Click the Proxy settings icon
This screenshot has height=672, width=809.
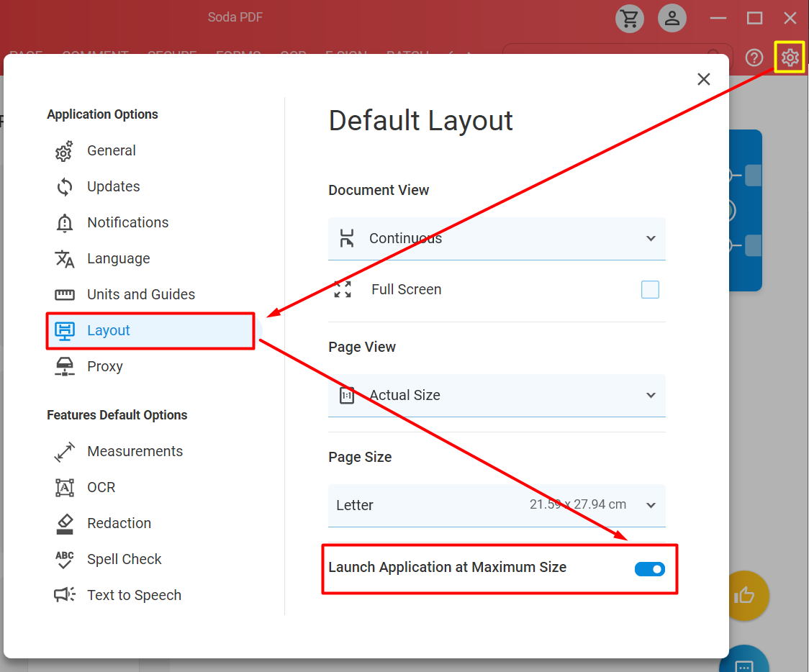click(x=64, y=366)
